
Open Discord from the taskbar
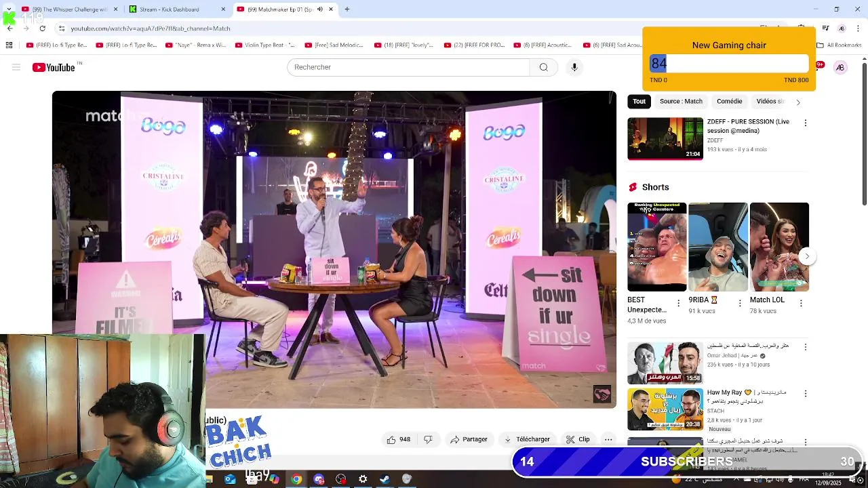coord(319,479)
